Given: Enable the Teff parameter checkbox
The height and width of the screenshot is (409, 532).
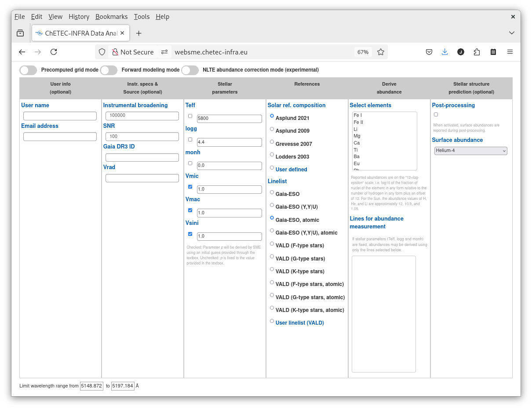Looking at the screenshot, I should (x=190, y=116).
